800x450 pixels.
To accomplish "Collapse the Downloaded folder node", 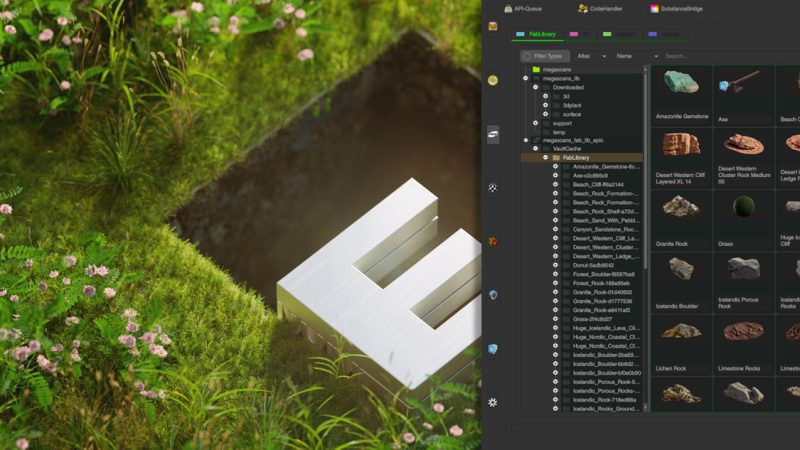I will click(536, 87).
